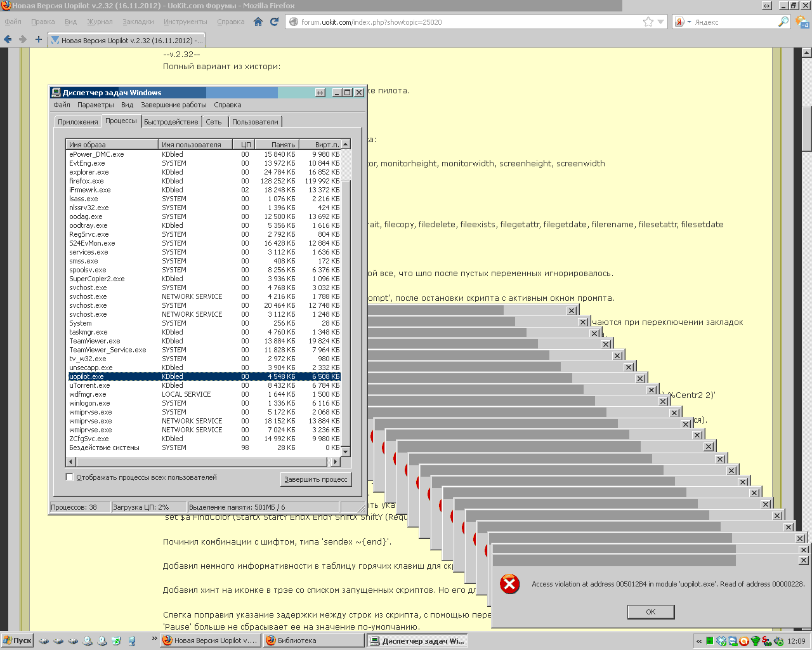Image resolution: width=812 pixels, height=650 pixels.
Task: Switch to the Быстродействие tab
Action: click(x=171, y=122)
